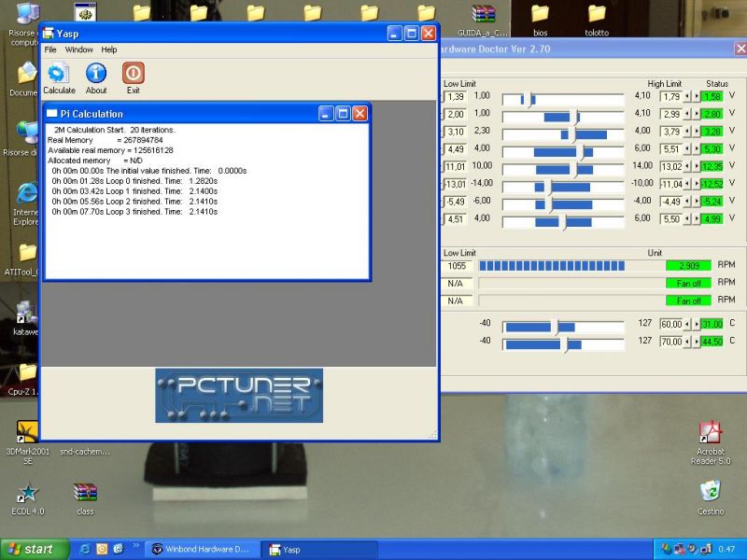Image resolution: width=747 pixels, height=560 pixels.
Task: Click the 60,00 temperature high limit field
Action: [x=671, y=324]
